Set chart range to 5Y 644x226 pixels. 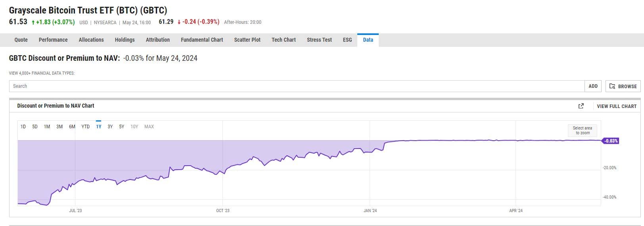point(122,127)
